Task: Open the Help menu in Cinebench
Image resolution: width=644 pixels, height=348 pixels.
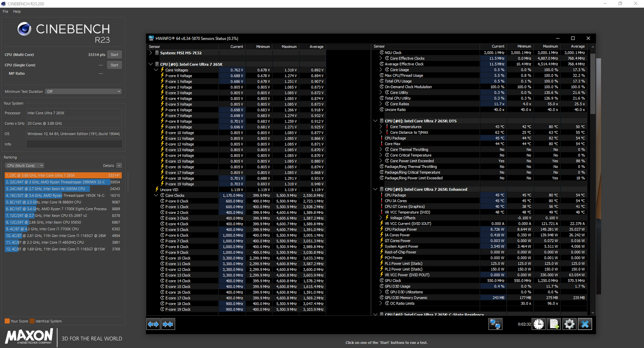Action: coord(17,11)
